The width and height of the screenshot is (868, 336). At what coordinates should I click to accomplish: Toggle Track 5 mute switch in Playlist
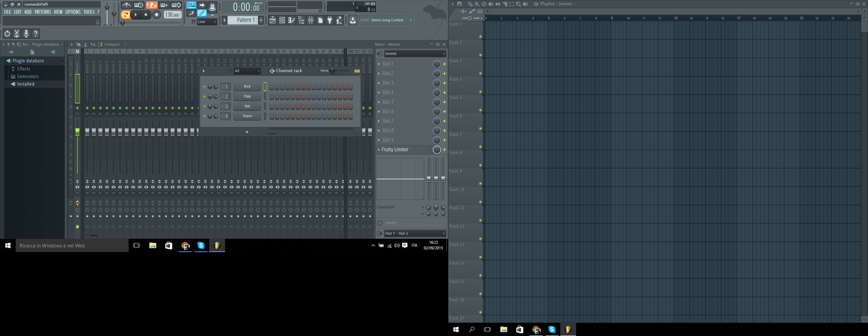pyautogui.click(x=481, y=110)
